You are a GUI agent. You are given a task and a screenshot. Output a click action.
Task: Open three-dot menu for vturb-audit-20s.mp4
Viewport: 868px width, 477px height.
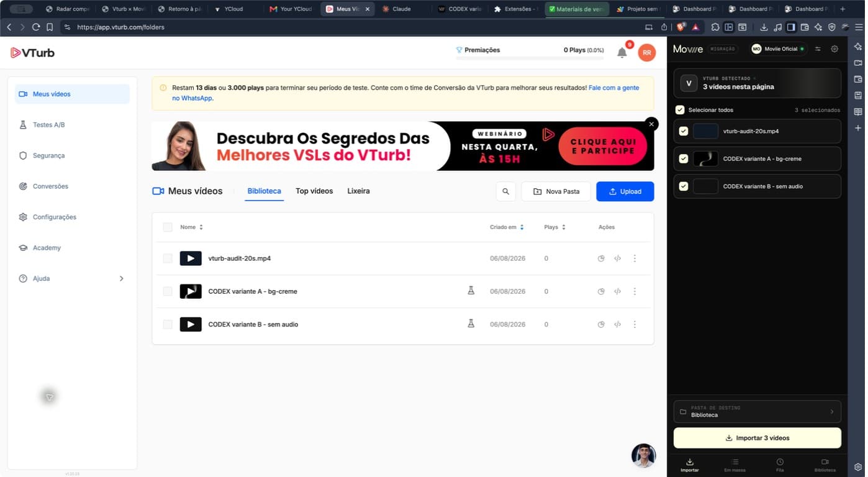635,258
